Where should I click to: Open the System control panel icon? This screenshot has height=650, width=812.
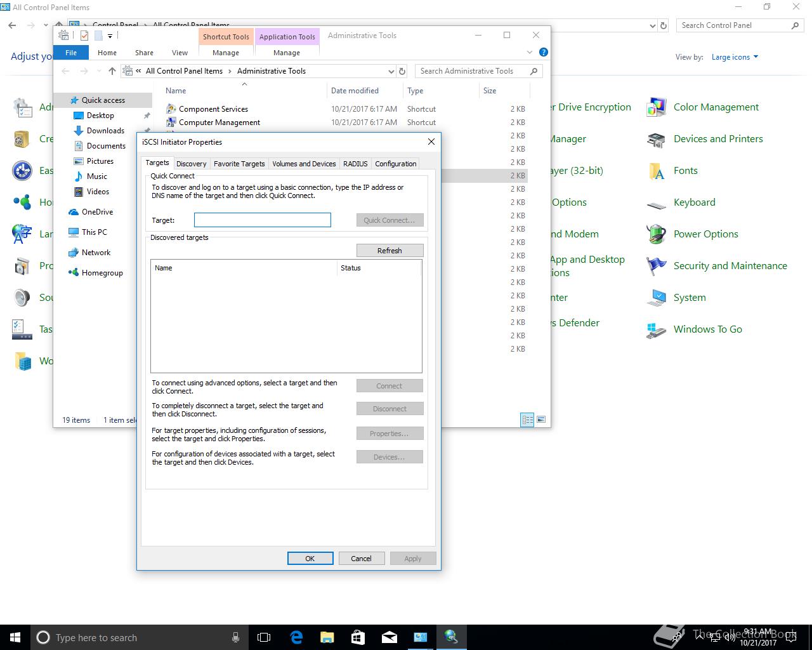656,298
